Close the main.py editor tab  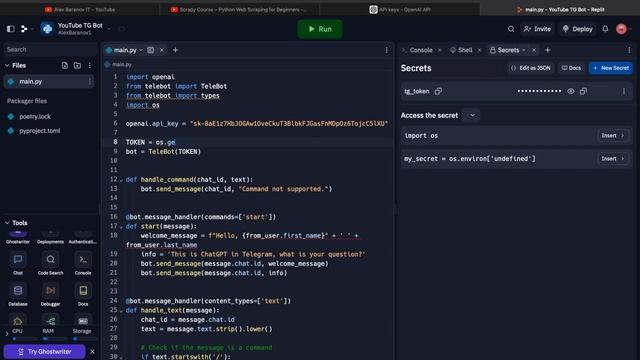tap(162, 50)
